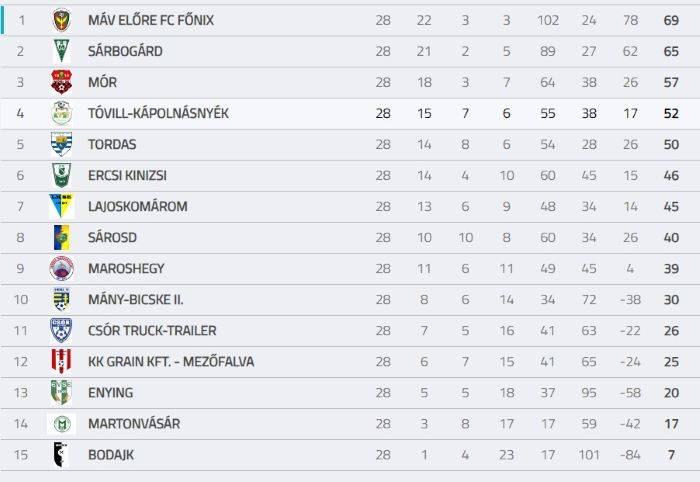Open the Maroshegy circular badge
The image size is (700, 482).
coord(62,268)
